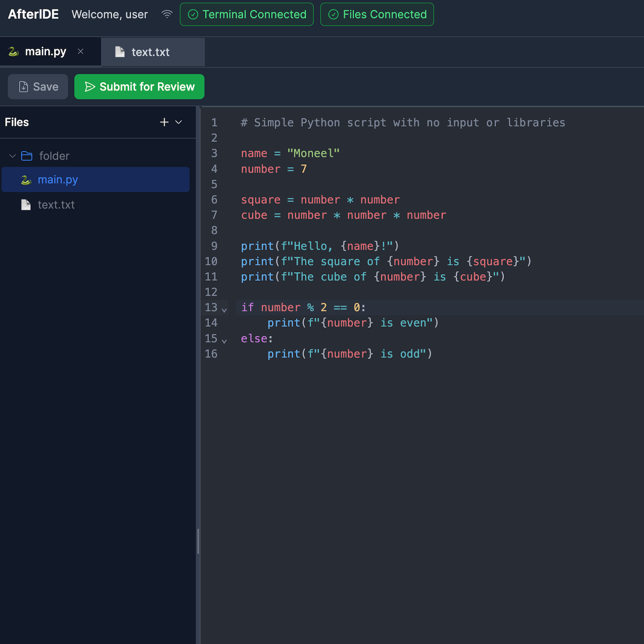
Task: Open the dropdown chevron next to Files plus
Action: [179, 122]
